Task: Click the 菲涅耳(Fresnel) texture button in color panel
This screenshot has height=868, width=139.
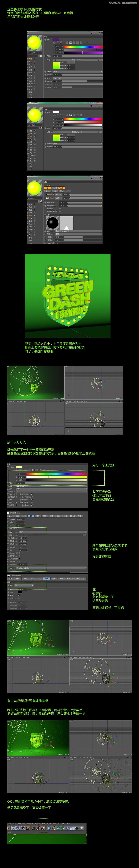Action: (78, 60)
